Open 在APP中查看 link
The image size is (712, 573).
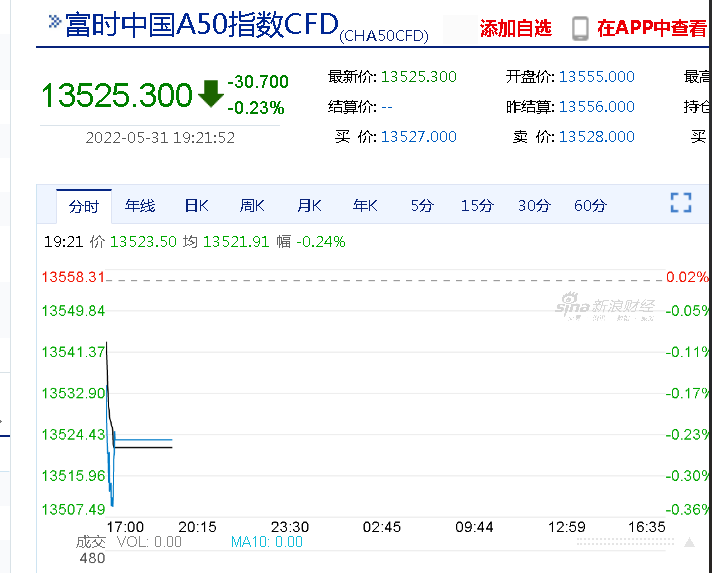pos(652,28)
